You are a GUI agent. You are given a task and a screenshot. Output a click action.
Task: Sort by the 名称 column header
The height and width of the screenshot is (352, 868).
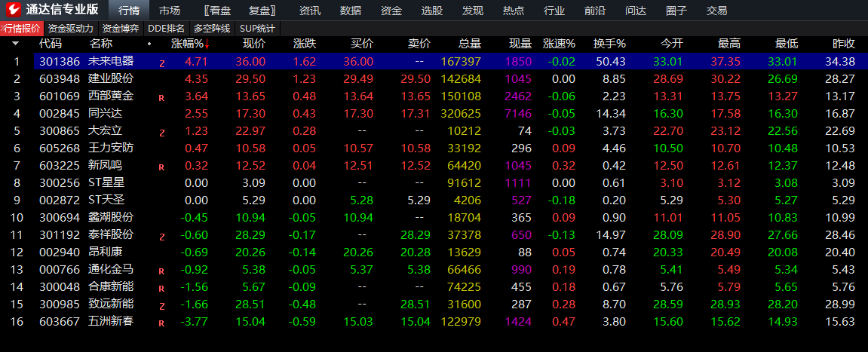coord(101,44)
